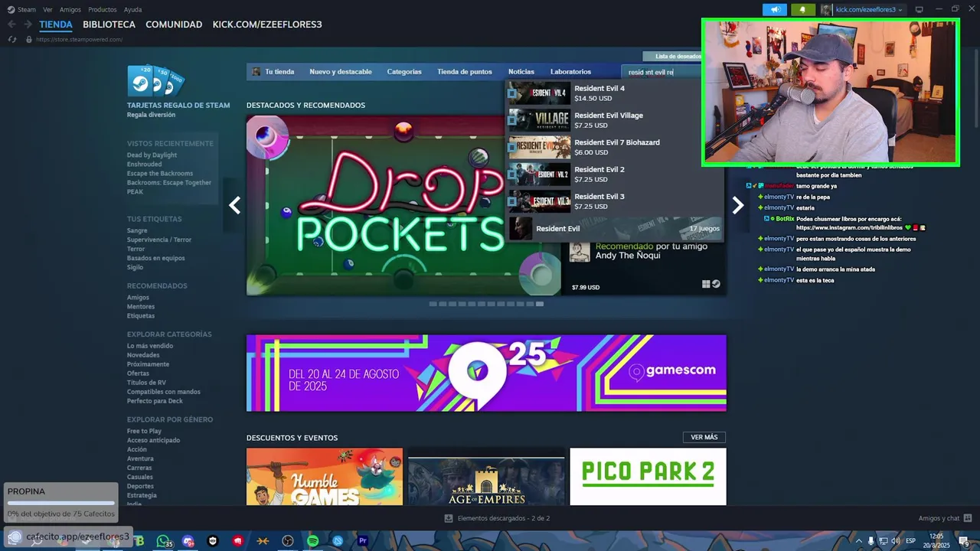
Task: Select Resident Evil Village search result
Action: pos(615,120)
